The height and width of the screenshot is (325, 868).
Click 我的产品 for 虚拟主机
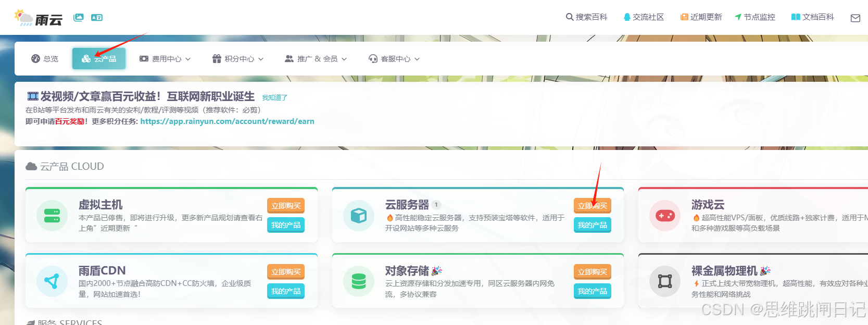tap(286, 225)
